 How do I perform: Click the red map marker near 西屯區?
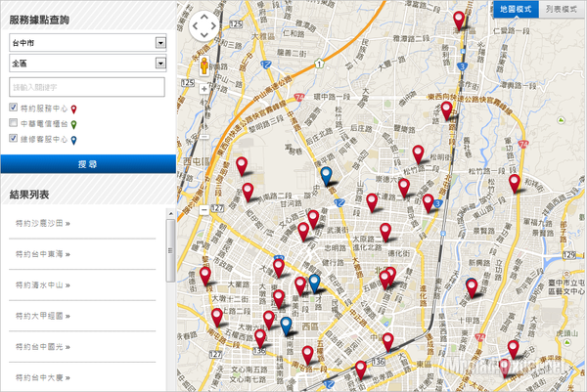[x=242, y=166]
